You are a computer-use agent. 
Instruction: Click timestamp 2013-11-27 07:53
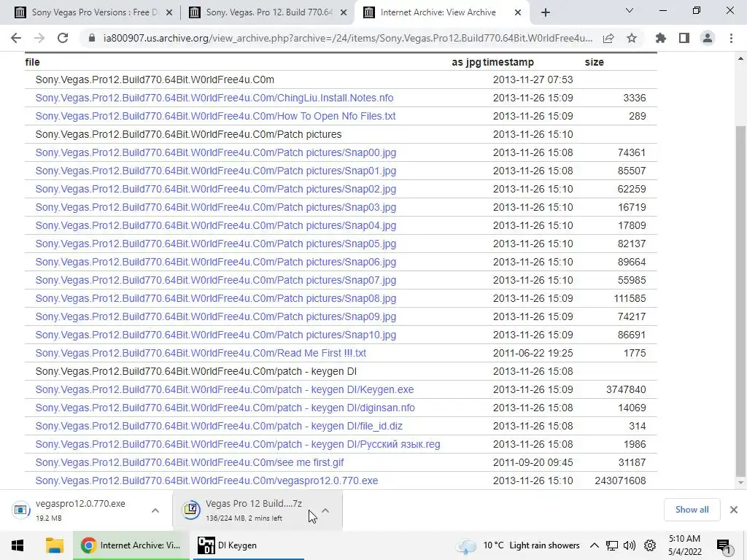tap(533, 79)
